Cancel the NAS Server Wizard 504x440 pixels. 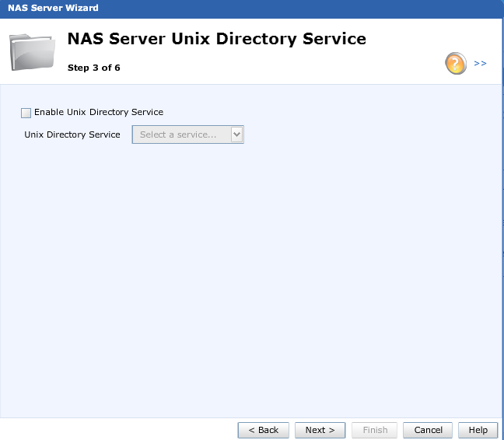click(428, 430)
